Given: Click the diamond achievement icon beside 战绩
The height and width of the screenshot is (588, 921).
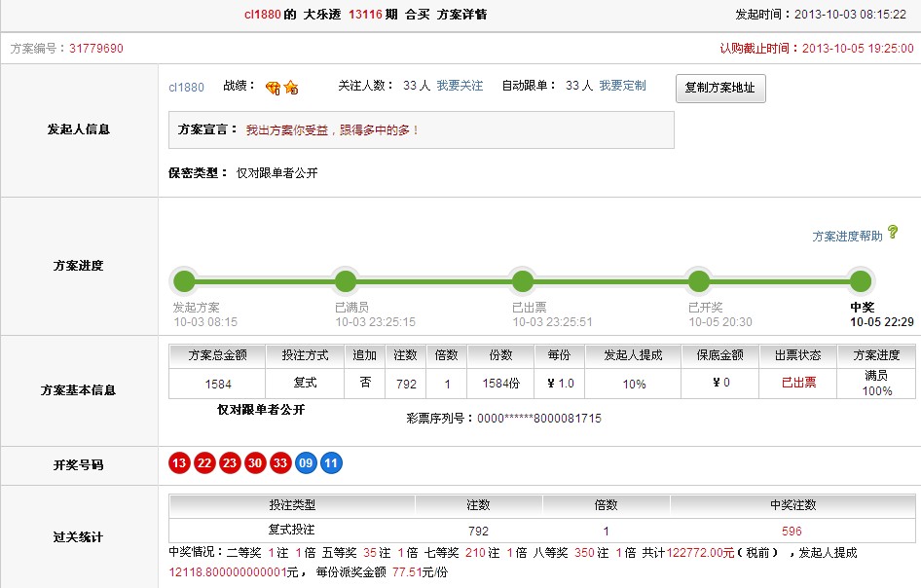Looking at the screenshot, I should point(273,88).
